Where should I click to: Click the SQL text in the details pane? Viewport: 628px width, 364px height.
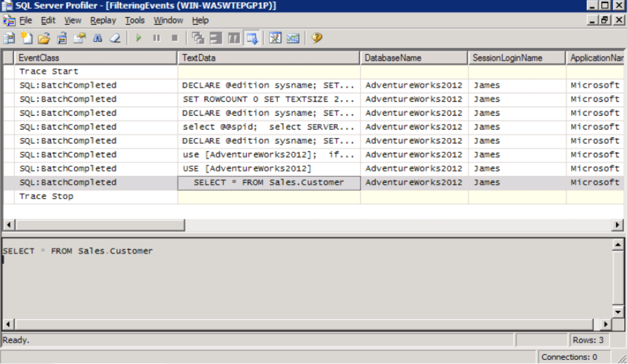tap(78, 251)
